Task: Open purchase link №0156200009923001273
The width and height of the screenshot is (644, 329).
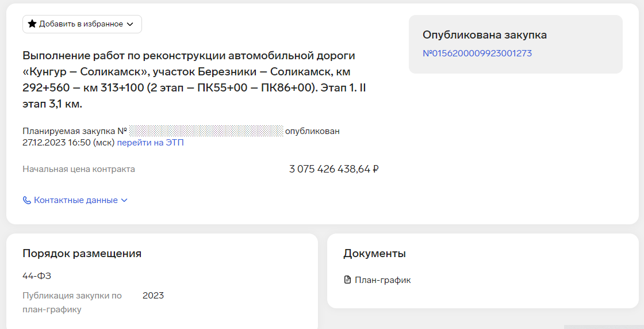Action: pos(477,53)
